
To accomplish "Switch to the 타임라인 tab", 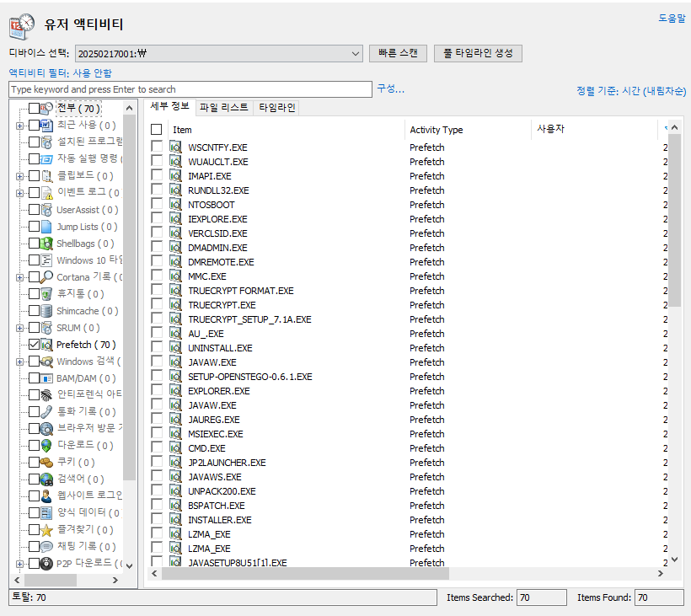I will [276, 108].
